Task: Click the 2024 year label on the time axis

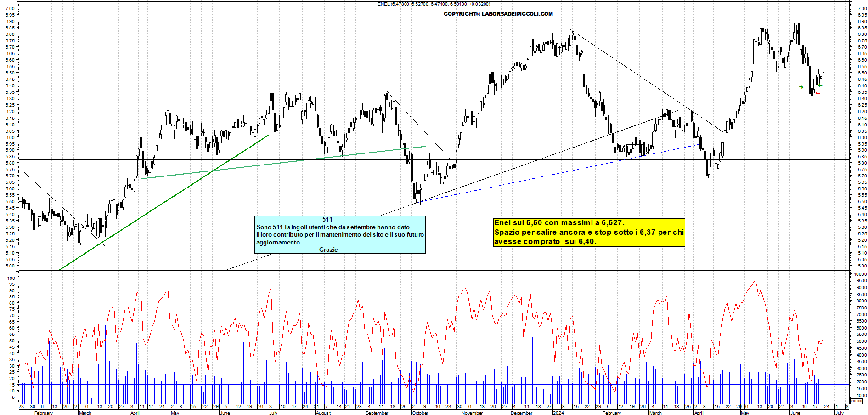Action: tap(558, 413)
